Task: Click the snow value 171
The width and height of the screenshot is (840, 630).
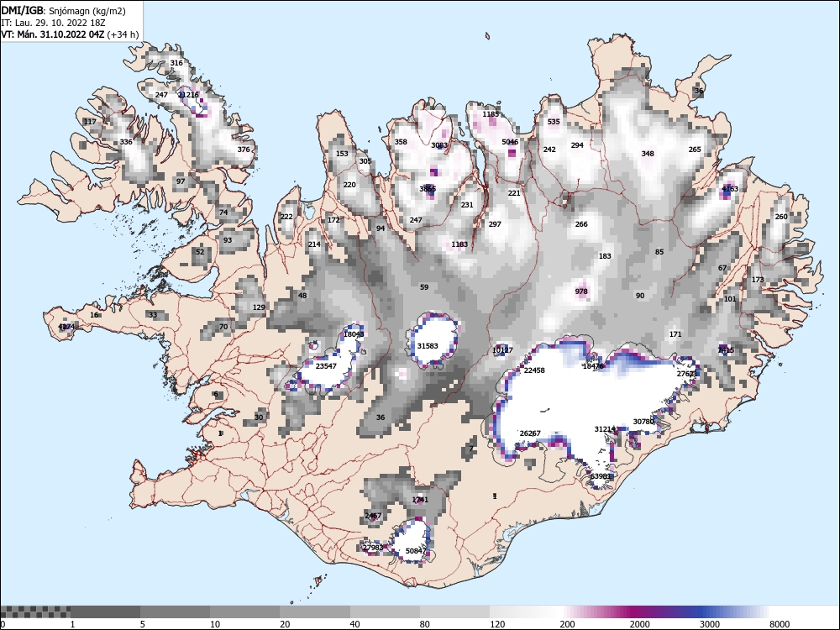Action: point(675,334)
